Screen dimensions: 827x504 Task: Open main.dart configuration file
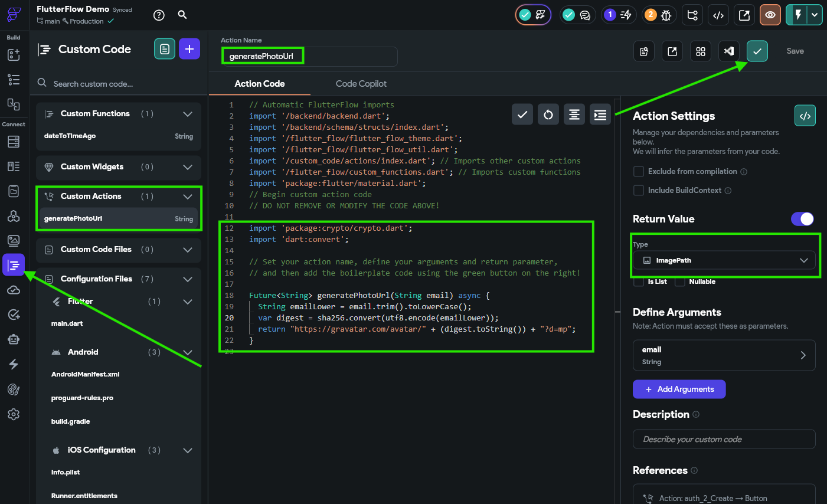(67, 323)
